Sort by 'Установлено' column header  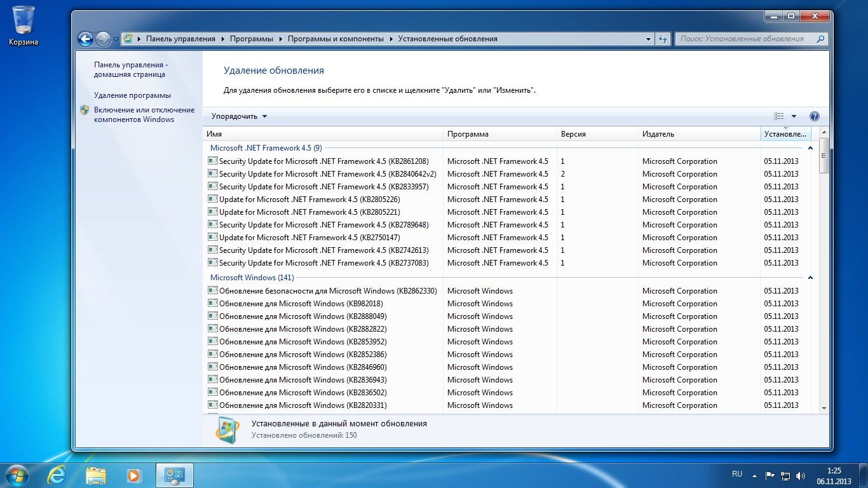pyautogui.click(x=785, y=134)
